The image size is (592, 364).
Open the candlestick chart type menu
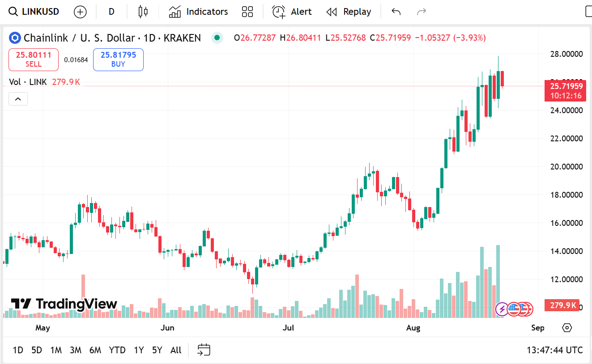tap(143, 12)
